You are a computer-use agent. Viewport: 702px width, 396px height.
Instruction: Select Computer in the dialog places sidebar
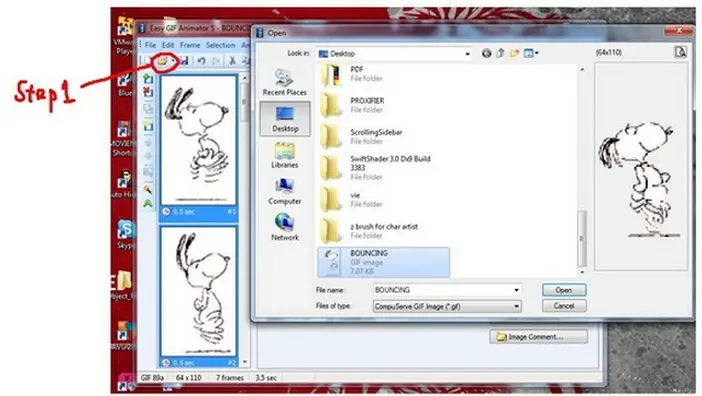(x=284, y=192)
